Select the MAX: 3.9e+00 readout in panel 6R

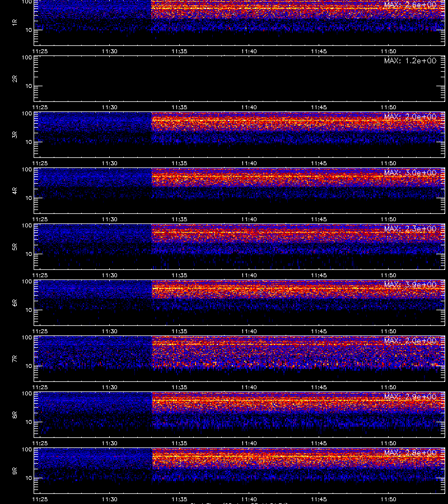410,285
